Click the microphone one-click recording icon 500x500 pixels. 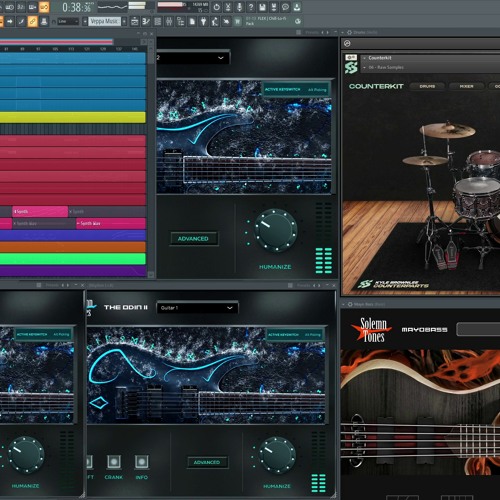[239, 7]
